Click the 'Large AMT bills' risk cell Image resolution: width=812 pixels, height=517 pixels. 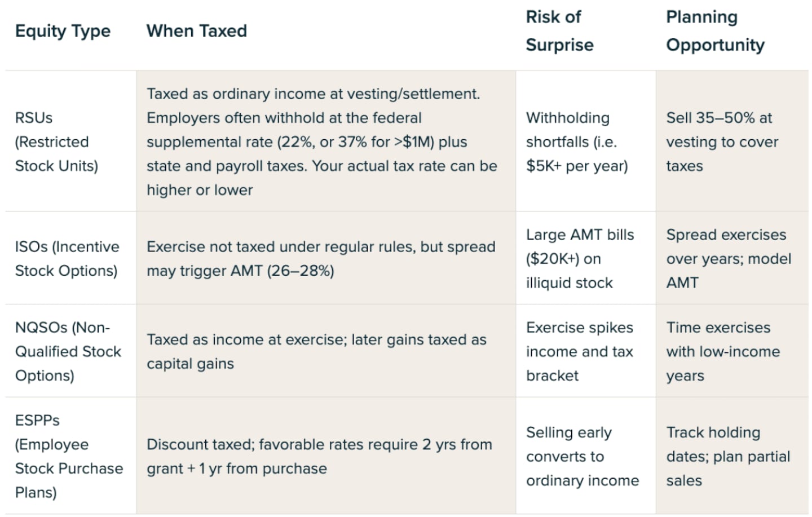pos(580,259)
